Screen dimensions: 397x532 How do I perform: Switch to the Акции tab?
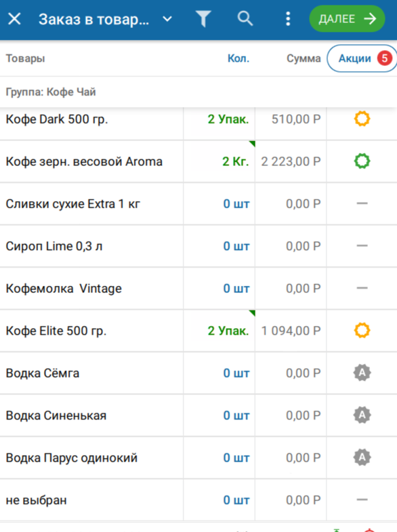(362, 58)
